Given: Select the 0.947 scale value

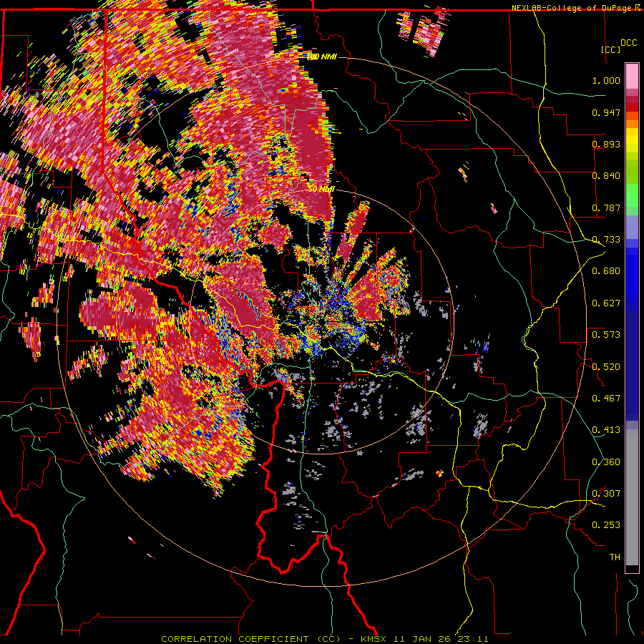Looking at the screenshot, I should [606, 112].
